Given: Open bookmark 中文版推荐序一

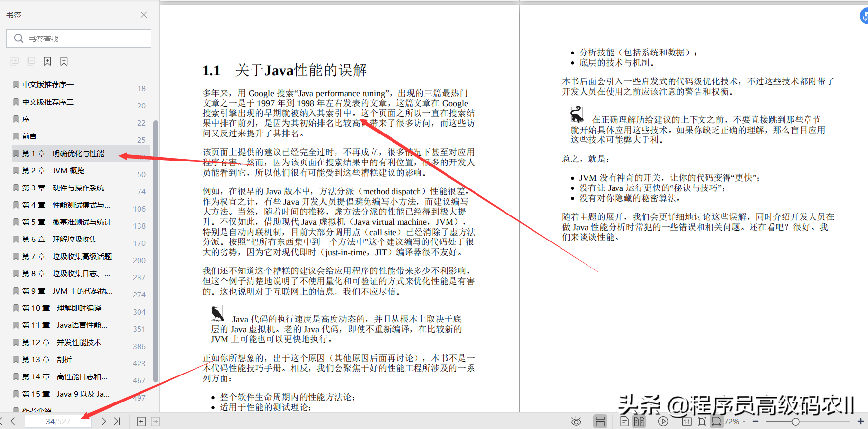Looking at the screenshot, I should (48, 85).
